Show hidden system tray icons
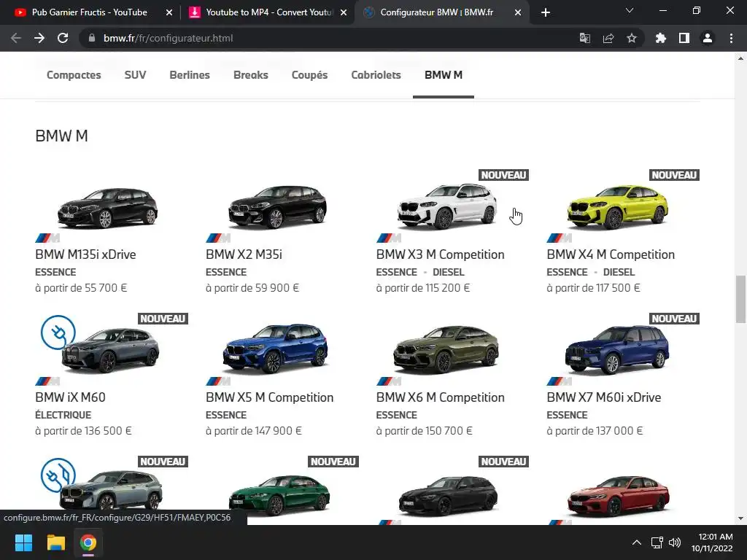The width and height of the screenshot is (747, 560). [x=636, y=542]
